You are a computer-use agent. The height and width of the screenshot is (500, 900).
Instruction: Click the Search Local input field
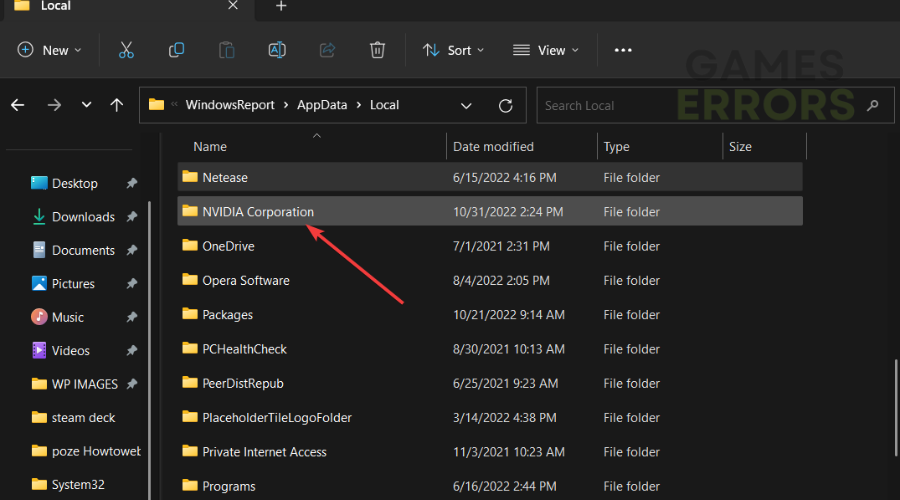tap(700, 105)
